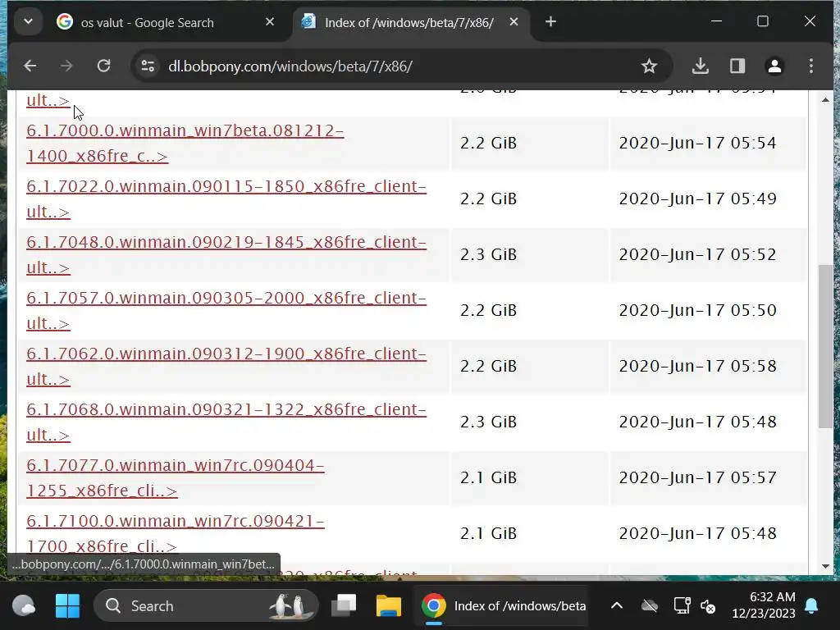Open the notifications bell icon
This screenshot has width=840, height=630.
click(x=811, y=606)
